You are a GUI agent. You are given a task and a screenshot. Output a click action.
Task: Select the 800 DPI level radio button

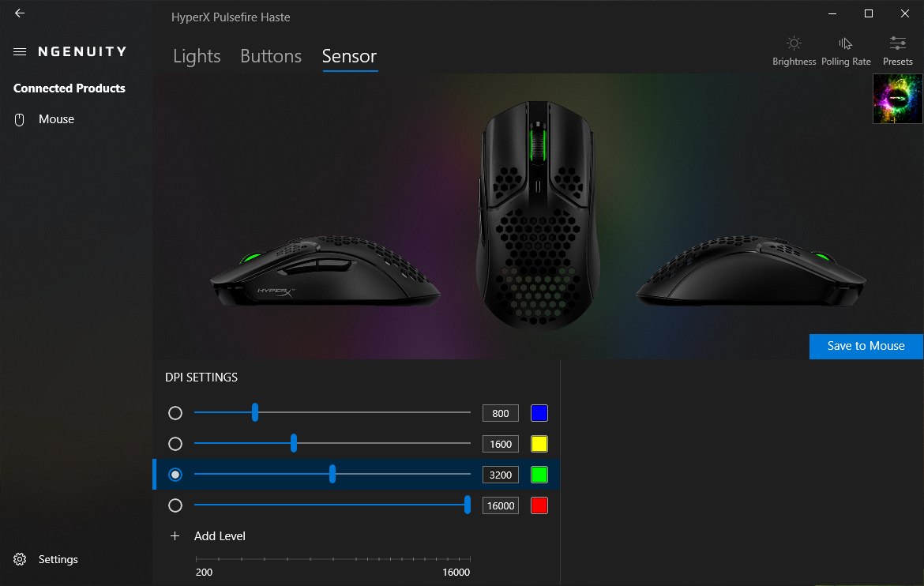175,413
